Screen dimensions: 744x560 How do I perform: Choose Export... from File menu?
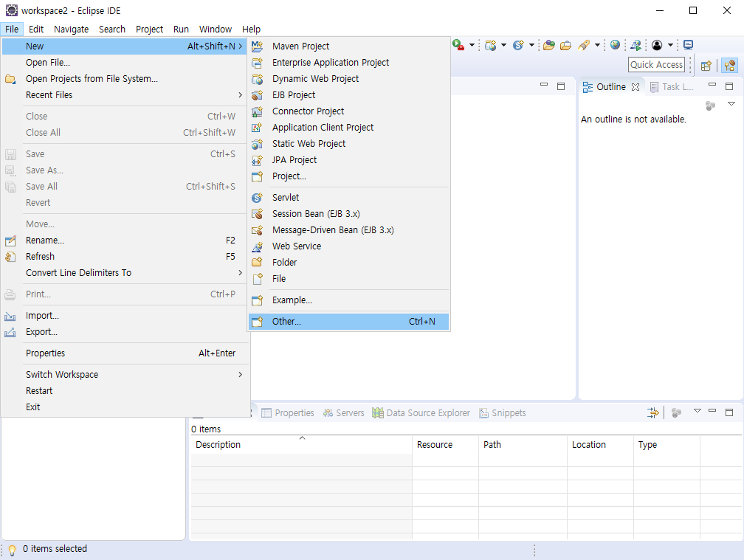point(125,332)
